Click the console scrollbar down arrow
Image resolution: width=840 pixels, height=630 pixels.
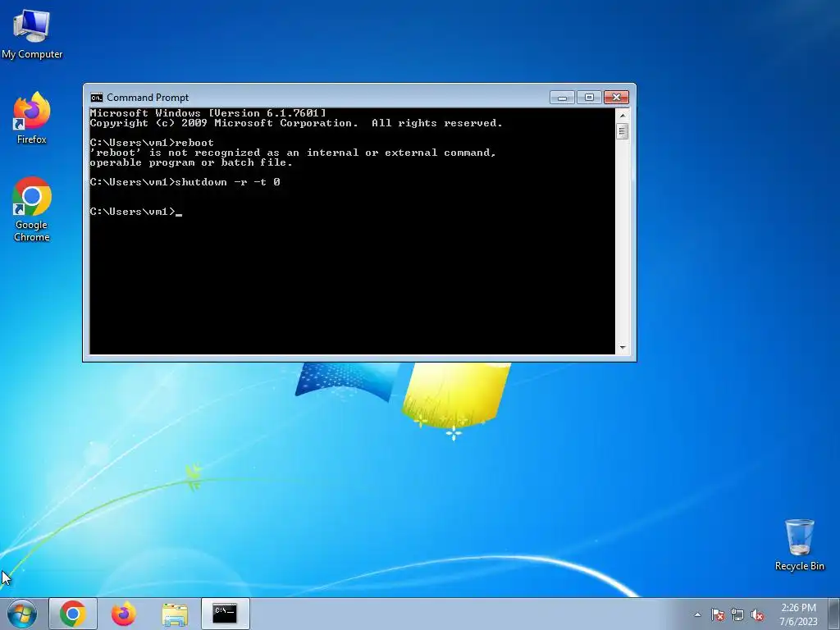coord(622,348)
